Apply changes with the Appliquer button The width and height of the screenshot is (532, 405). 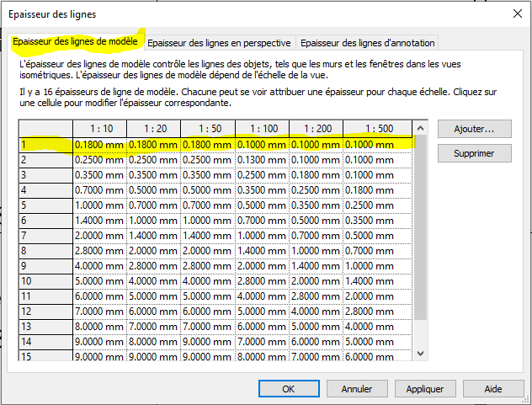click(424, 389)
